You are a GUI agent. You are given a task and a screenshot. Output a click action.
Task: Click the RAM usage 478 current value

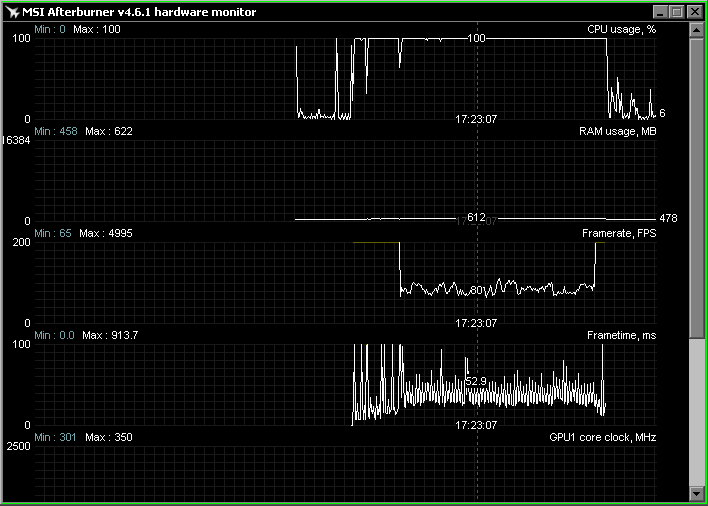669,219
